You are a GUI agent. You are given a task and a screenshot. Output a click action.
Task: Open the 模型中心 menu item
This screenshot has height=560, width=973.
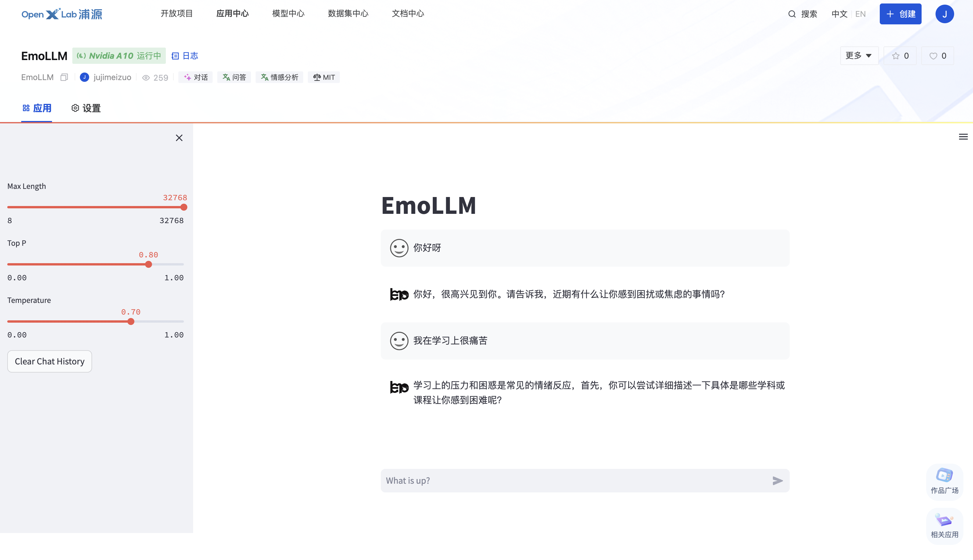(288, 14)
